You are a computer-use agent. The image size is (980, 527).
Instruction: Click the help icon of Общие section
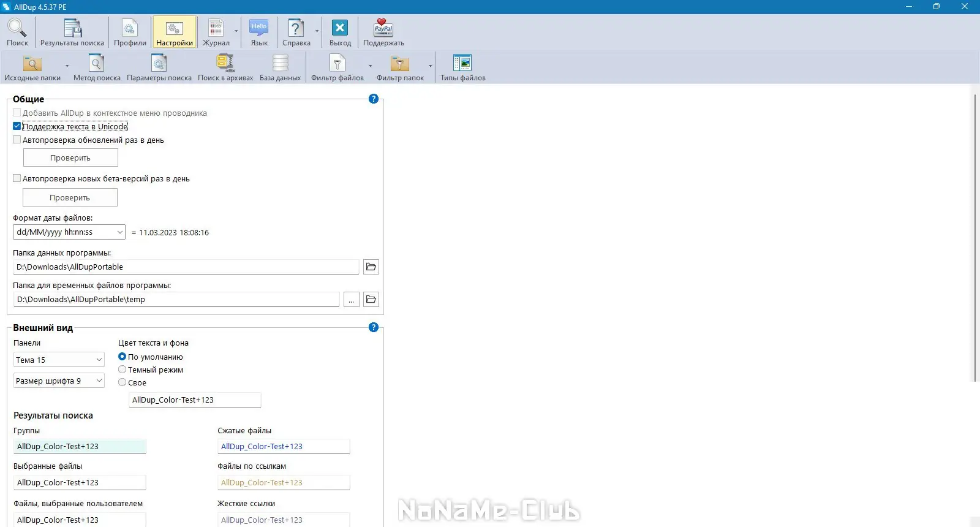[x=374, y=99]
